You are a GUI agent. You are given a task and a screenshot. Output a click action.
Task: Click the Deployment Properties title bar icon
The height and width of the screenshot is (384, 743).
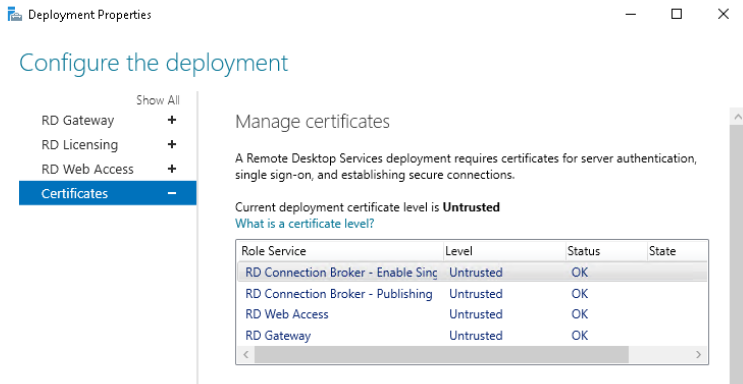click(15, 15)
